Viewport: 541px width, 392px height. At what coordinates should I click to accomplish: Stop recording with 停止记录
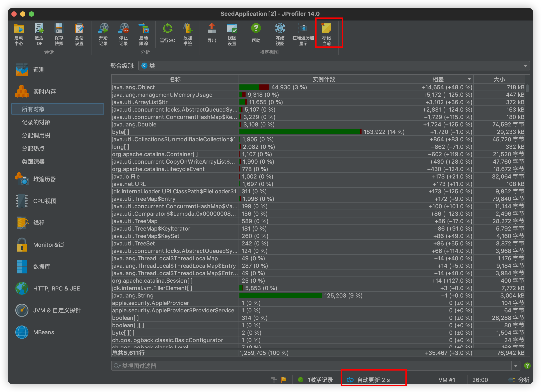click(124, 34)
